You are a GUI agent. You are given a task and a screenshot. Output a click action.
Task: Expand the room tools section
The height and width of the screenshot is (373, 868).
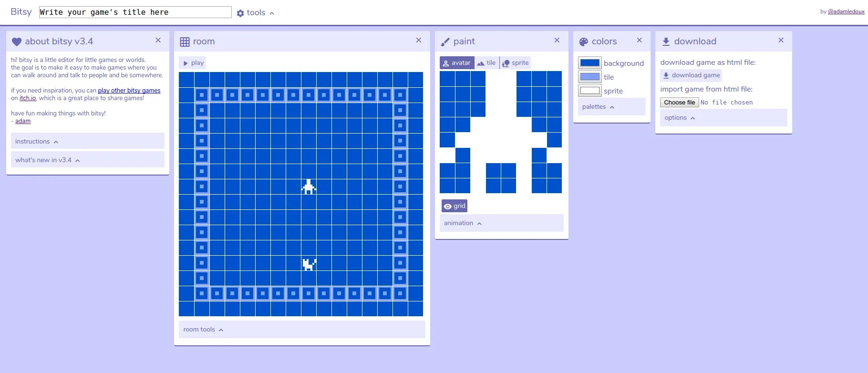[x=302, y=330]
